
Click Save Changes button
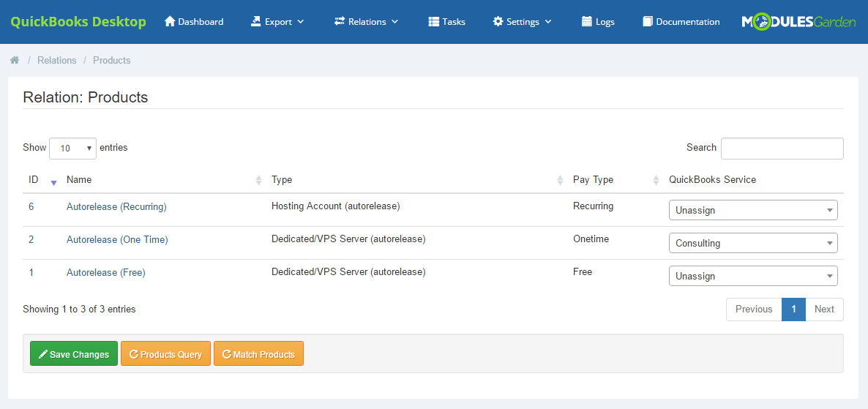(73, 354)
